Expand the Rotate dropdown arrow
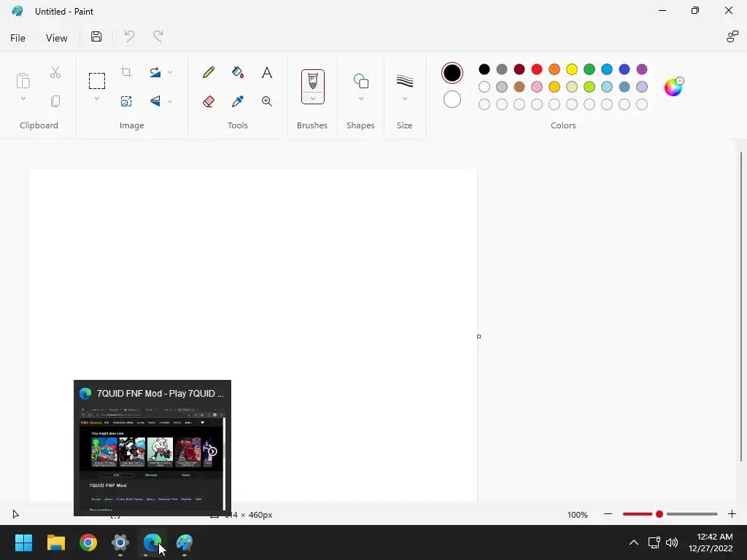Image resolution: width=747 pixels, height=560 pixels. pos(169,72)
